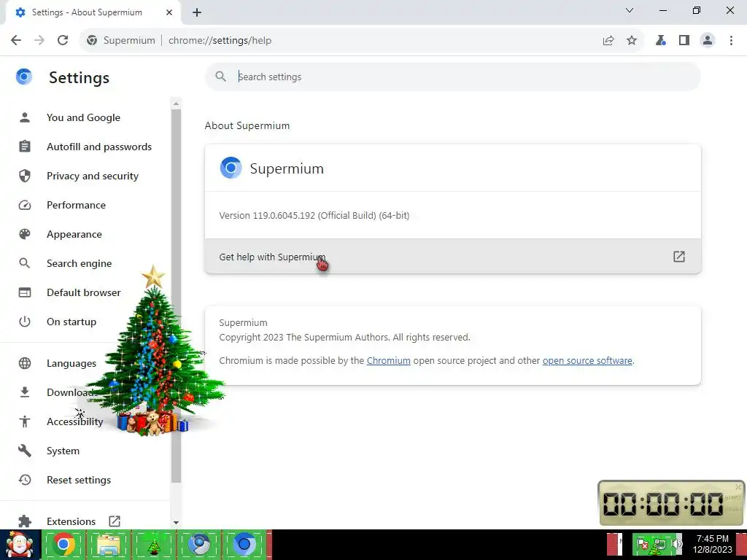Viewport: 747px width, 560px height.
Task: Click the download arrow icon in sidebar
Action: click(25, 392)
